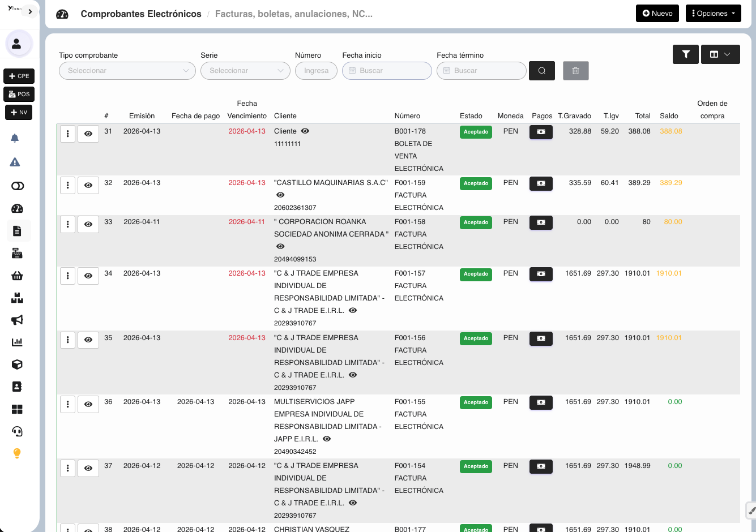The width and height of the screenshot is (756, 532).
Task: Open the column visibility dropdown
Action: tap(720, 54)
